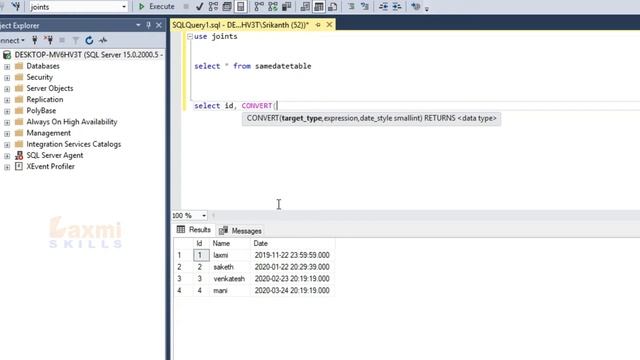
Task: Select the SQL Server Agent icon
Action: (19, 155)
